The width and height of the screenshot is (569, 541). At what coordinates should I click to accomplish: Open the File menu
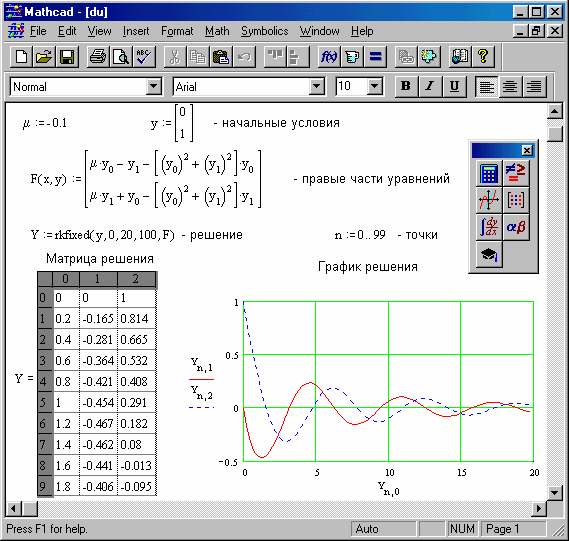pyautogui.click(x=38, y=31)
